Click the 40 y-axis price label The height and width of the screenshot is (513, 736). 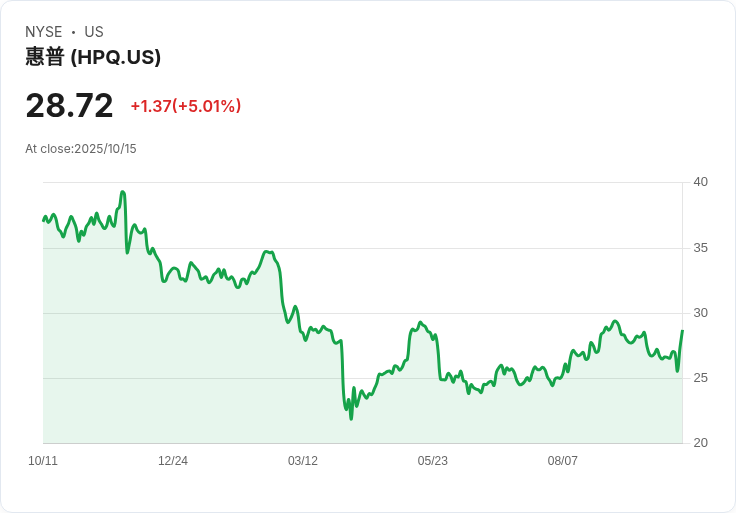(701, 182)
